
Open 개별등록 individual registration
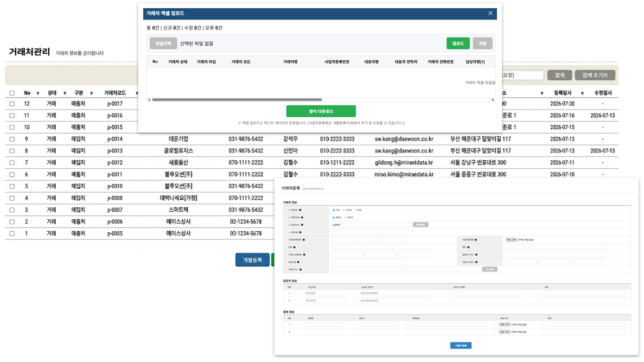click(x=252, y=259)
